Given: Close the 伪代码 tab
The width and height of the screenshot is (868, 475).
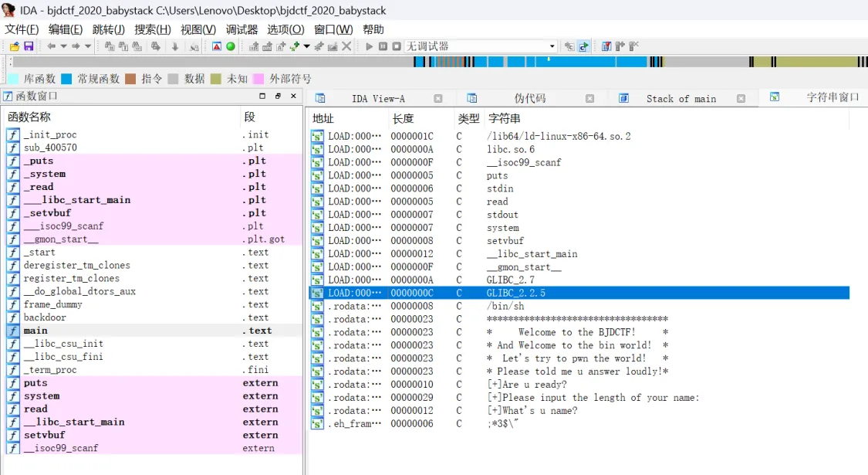Looking at the screenshot, I should [x=589, y=99].
